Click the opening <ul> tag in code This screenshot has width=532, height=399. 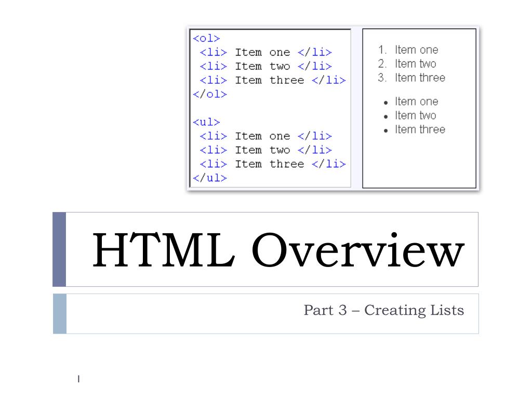click(206, 122)
